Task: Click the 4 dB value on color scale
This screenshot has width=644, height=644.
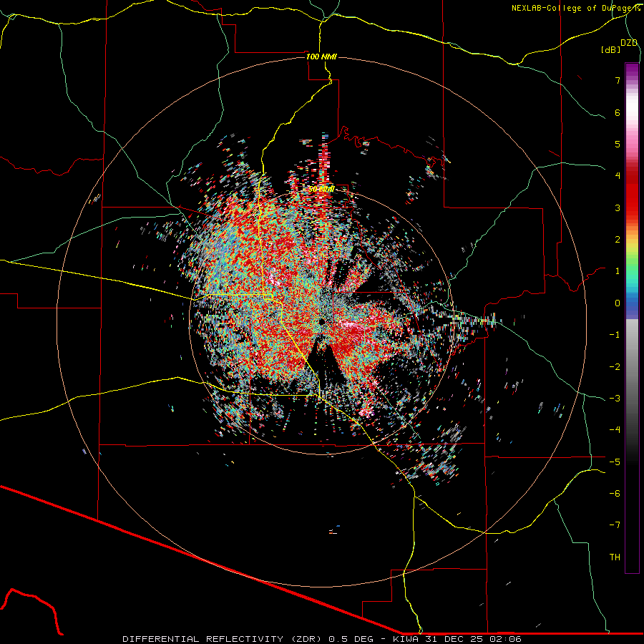Action: 618,176
